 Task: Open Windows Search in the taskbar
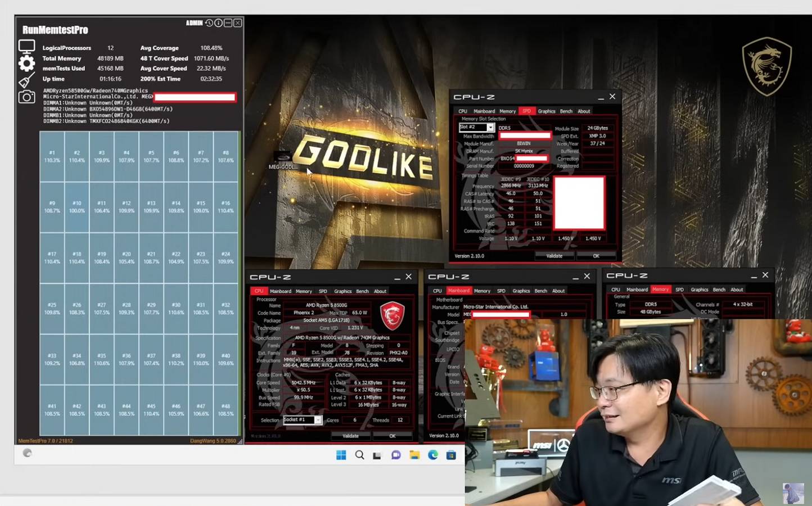click(x=360, y=455)
